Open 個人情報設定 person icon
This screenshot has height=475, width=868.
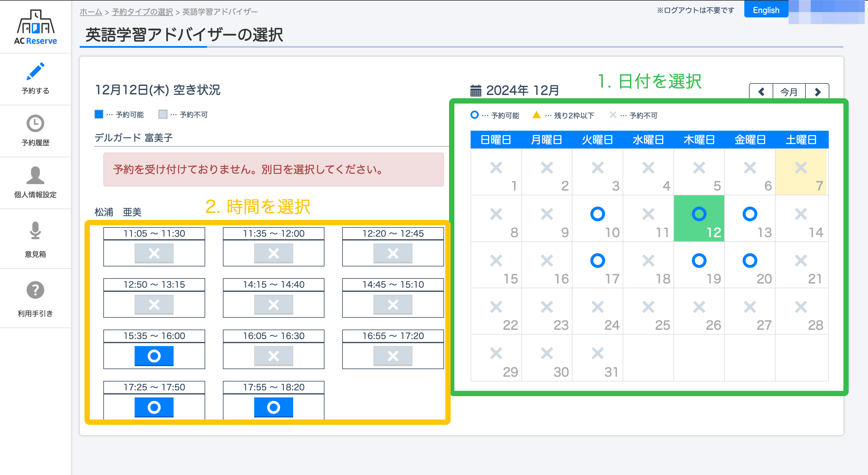[x=35, y=175]
